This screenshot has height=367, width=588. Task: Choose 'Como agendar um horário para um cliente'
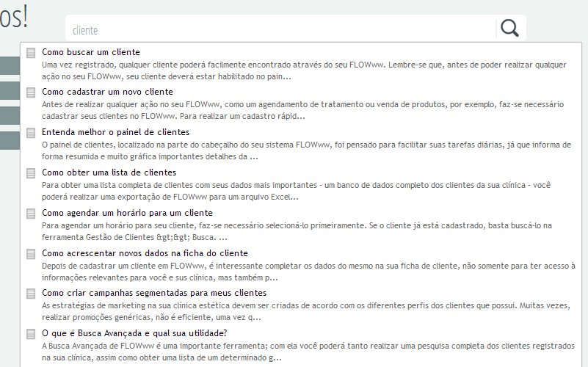pyautogui.click(x=127, y=213)
